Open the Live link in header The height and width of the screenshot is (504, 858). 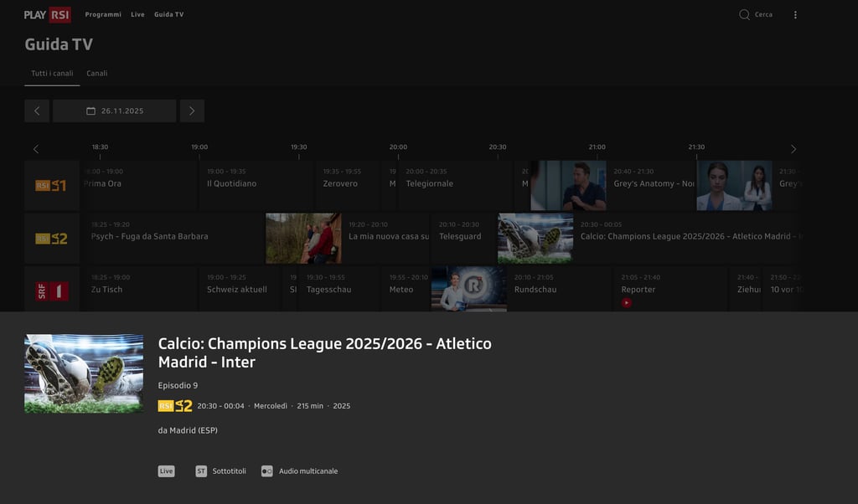pos(138,15)
